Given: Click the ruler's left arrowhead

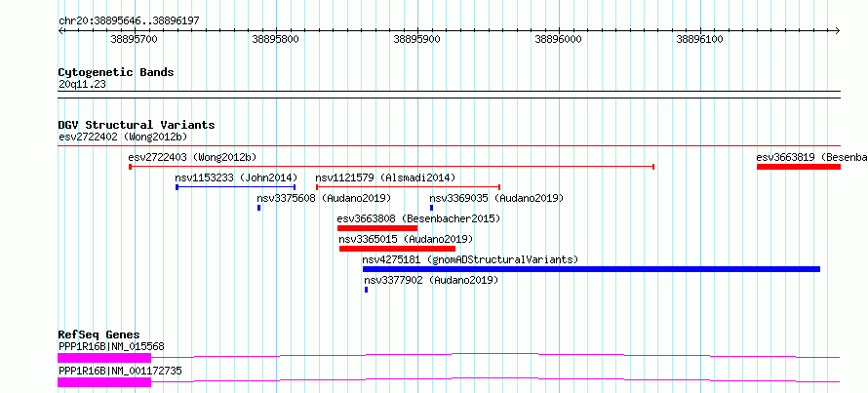Looking at the screenshot, I should [x=60, y=30].
